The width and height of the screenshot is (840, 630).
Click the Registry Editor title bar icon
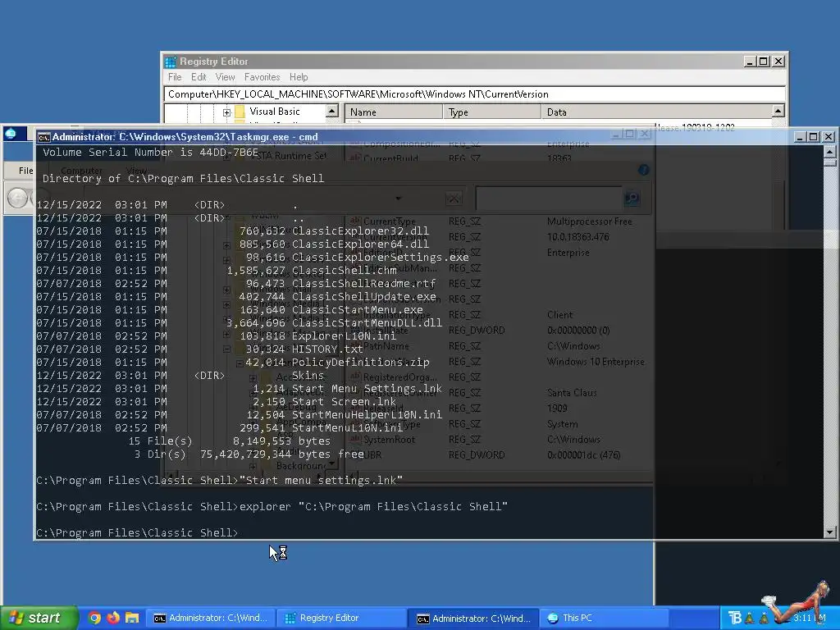171,62
